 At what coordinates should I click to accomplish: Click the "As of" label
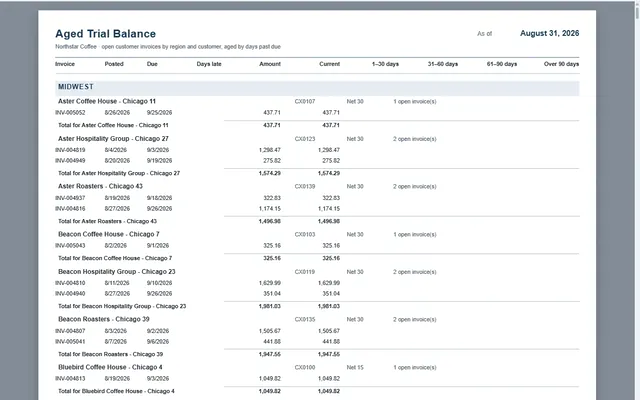pyautogui.click(x=484, y=33)
